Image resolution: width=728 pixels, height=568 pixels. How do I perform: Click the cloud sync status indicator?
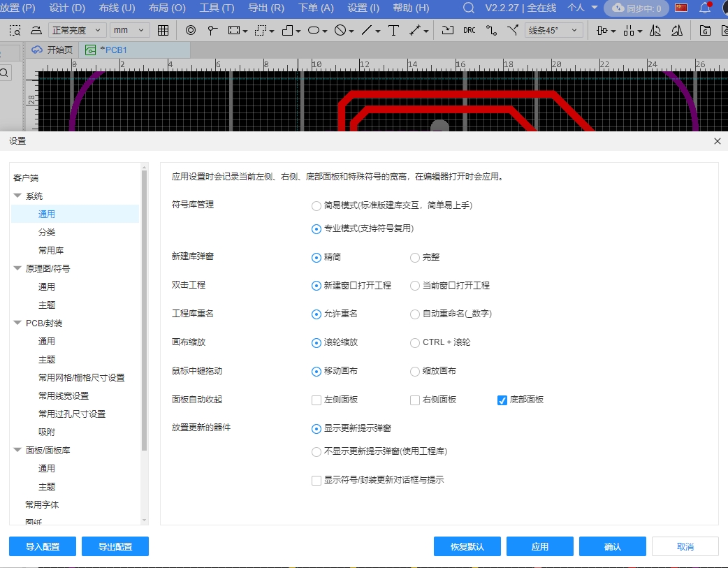[636, 8]
